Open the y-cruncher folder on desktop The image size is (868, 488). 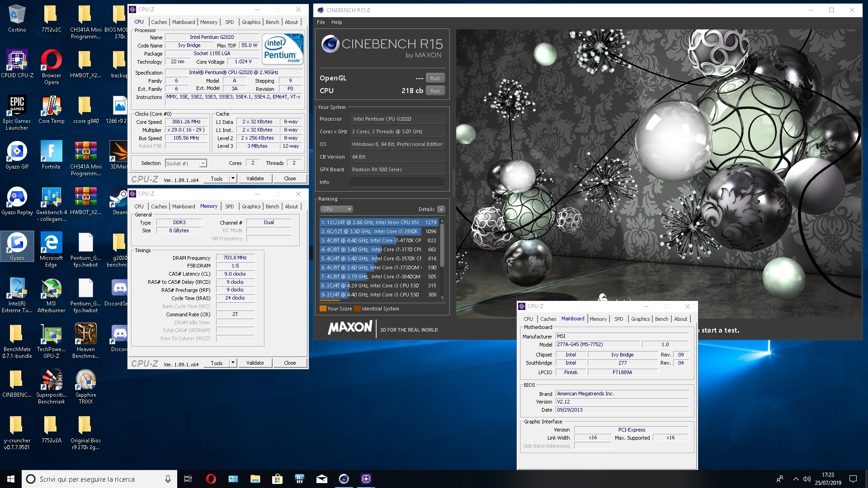tap(17, 433)
